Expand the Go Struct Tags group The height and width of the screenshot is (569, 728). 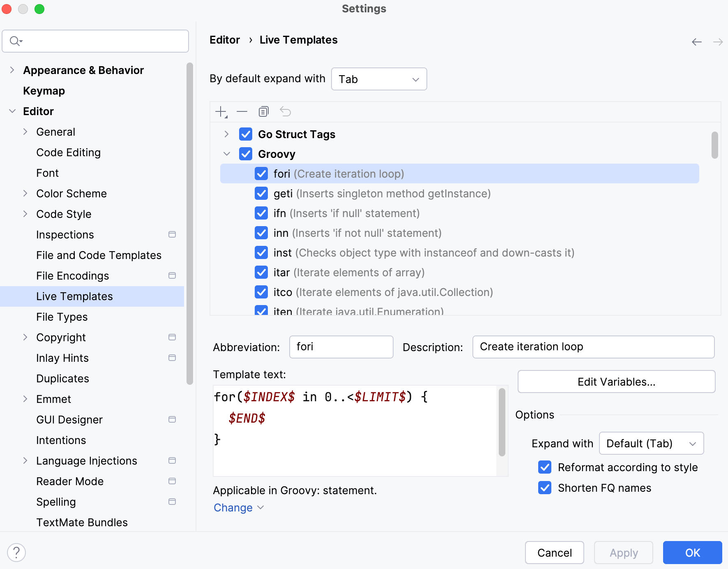coord(226,134)
